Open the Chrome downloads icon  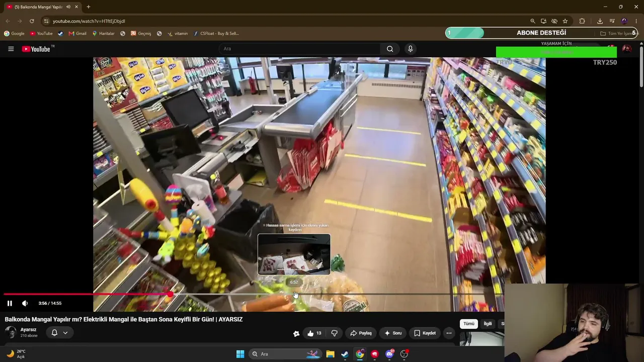pyautogui.click(x=600, y=21)
